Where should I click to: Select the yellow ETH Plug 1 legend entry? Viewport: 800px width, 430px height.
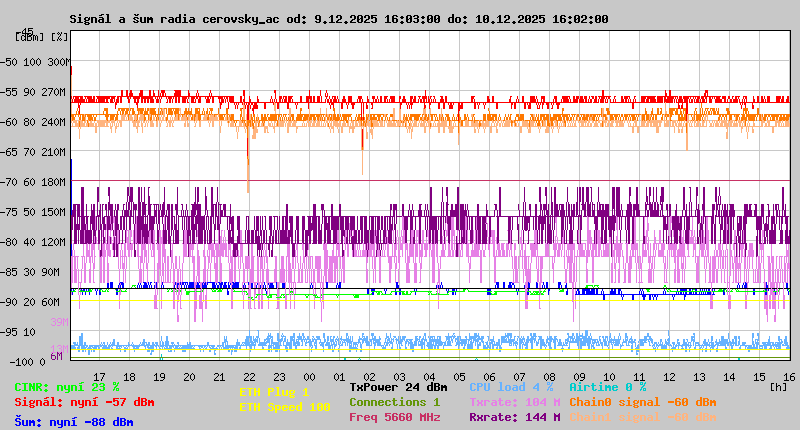click(x=274, y=392)
